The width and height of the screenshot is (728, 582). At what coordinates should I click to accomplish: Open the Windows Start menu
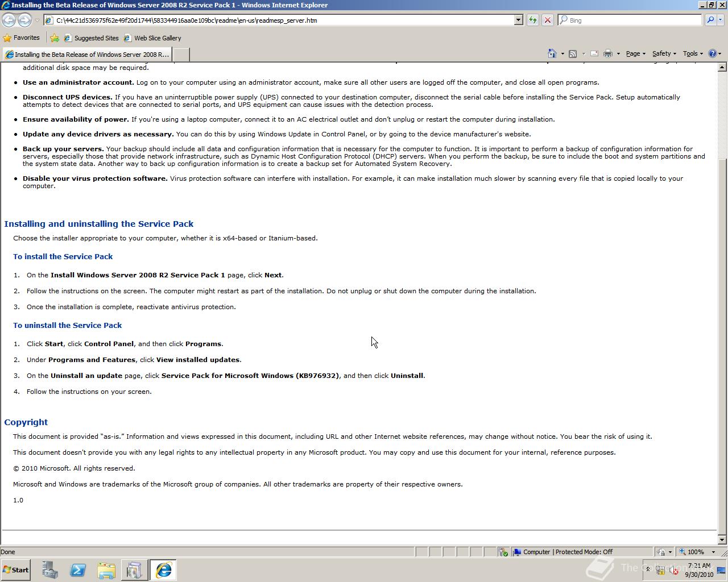click(x=16, y=570)
